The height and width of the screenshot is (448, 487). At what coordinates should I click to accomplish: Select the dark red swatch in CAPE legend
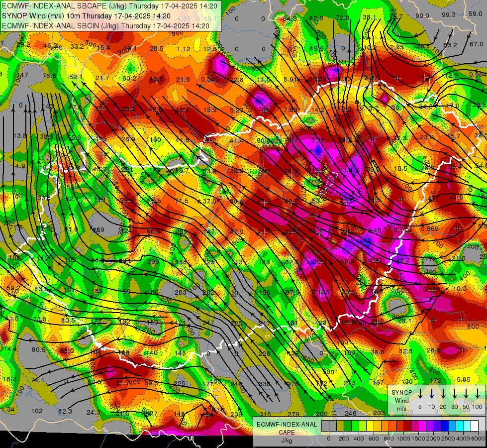pos(407,426)
